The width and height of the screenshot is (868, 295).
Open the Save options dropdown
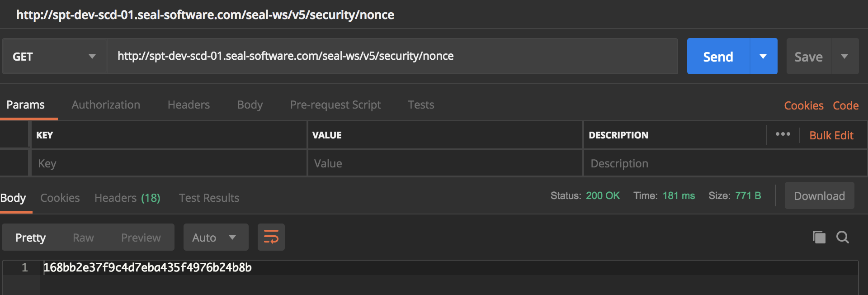[x=845, y=56]
